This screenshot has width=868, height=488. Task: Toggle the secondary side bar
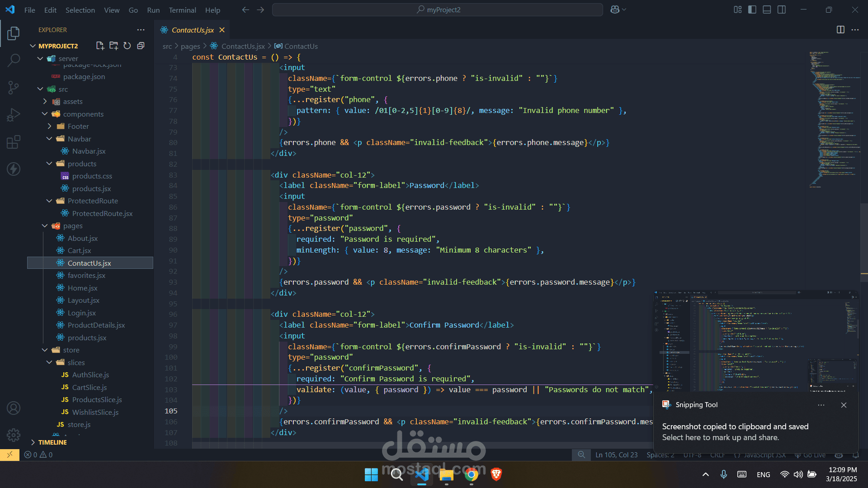coord(782,9)
